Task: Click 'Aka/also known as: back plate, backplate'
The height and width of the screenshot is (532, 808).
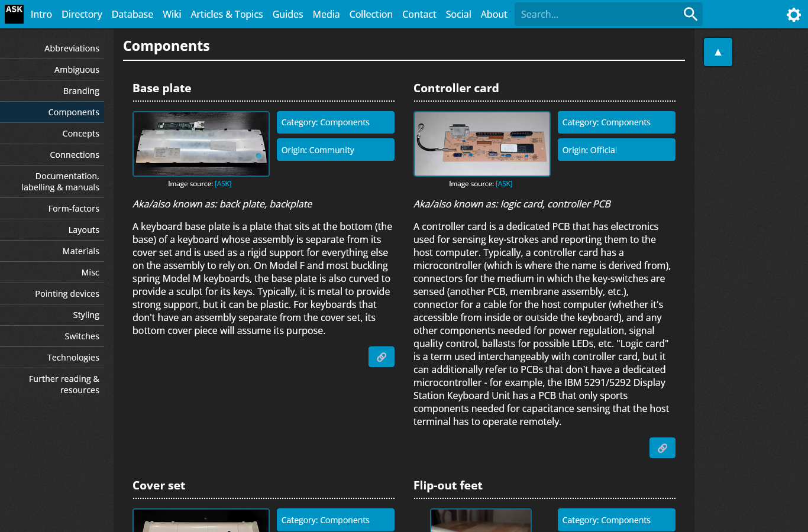Action: 222,204
